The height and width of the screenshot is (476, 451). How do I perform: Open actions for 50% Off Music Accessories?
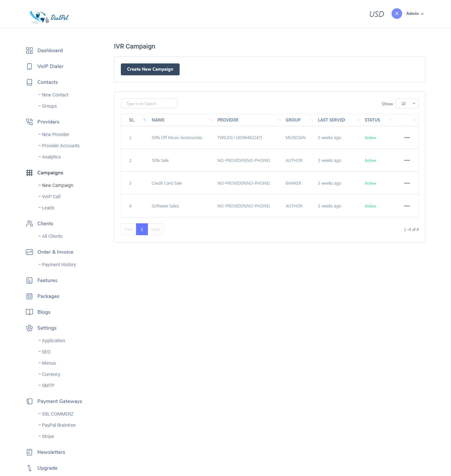407,138
